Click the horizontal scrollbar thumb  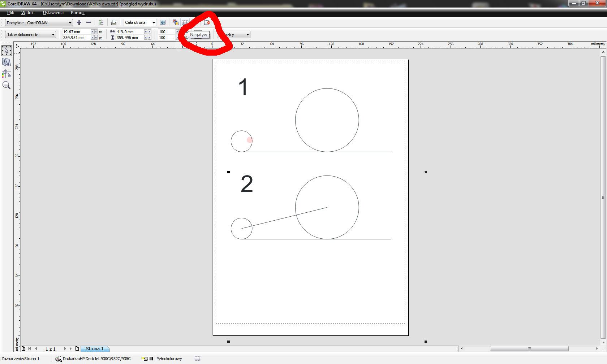(x=529, y=349)
